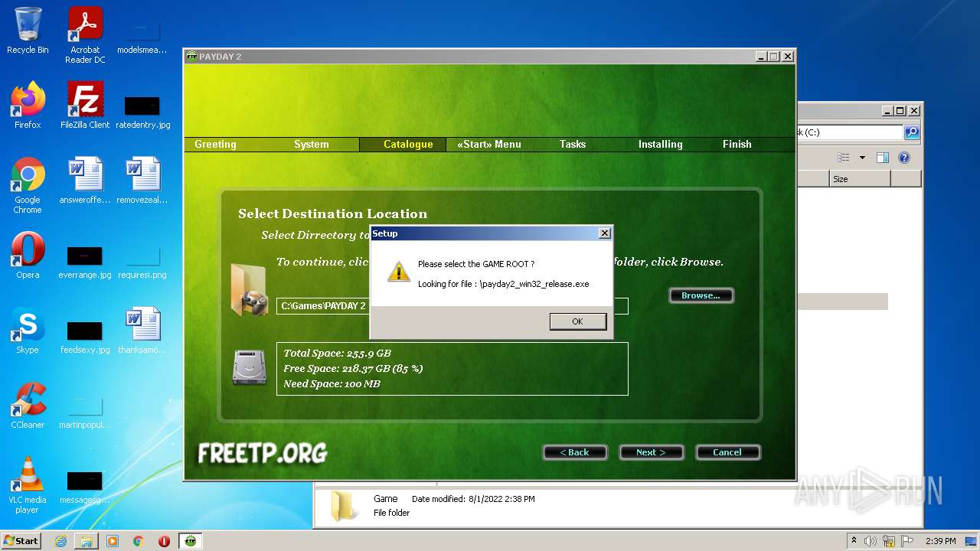980x551 pixels.
Task: Open VLC media player desktop icon
Action: pyautogui.click(x=28, y=485)
